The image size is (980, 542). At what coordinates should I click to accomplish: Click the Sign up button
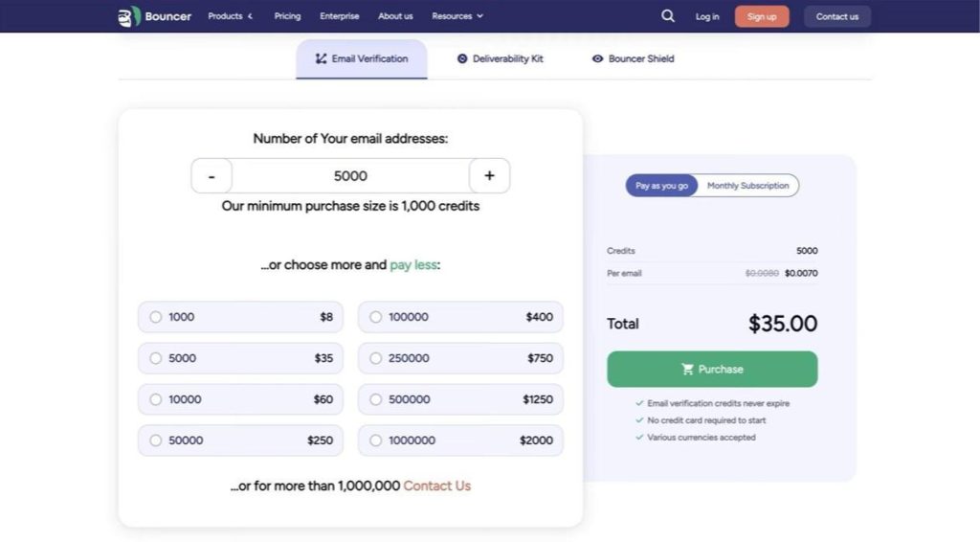[x=761, y=17]
